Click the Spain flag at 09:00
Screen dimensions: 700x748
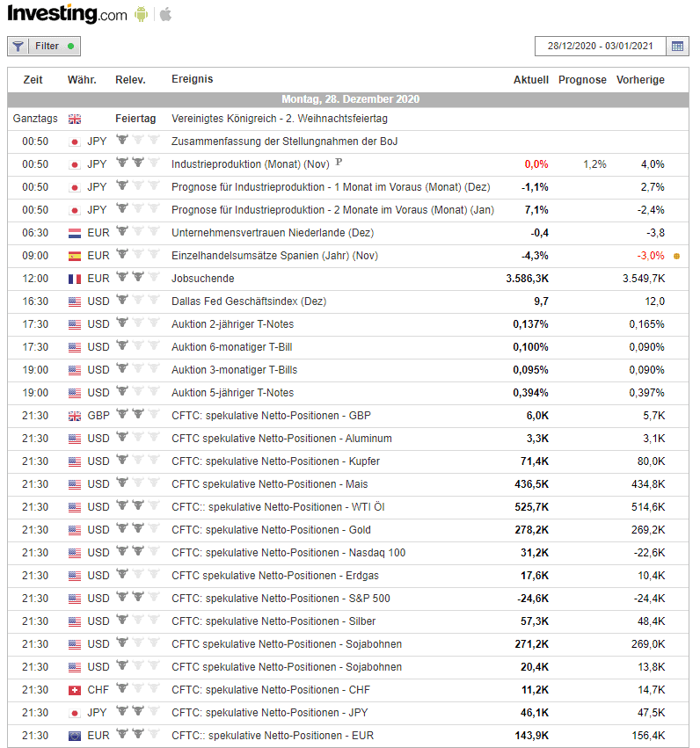click(75, 256)
